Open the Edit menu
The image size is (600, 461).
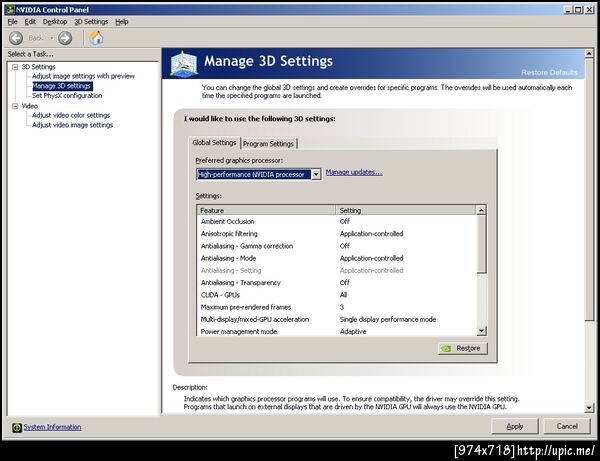click(x=30, y=22)
